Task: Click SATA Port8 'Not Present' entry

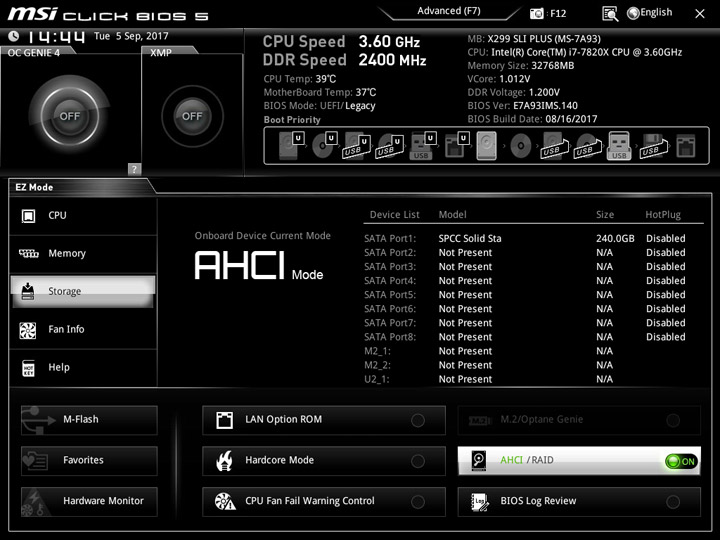Action: click(x=465, y=337)
